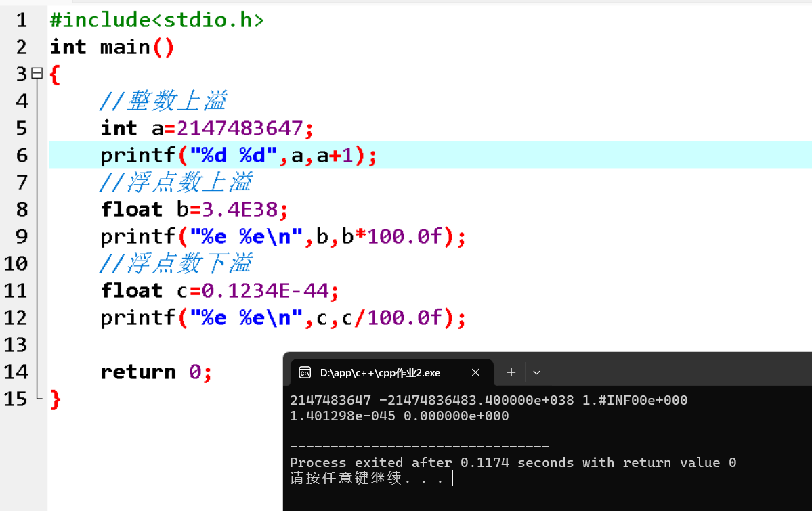Collapse the main function code block
Image resolution: width=812 pixels, height=511 pixels.
pyautogui.click(x=37, y=73)
